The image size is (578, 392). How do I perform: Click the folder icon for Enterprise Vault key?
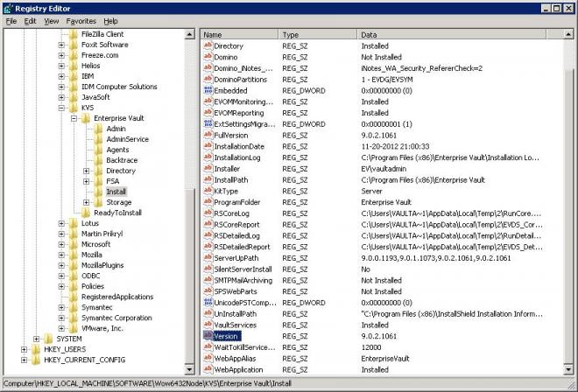pyautogui.click(x=86, y=118)
